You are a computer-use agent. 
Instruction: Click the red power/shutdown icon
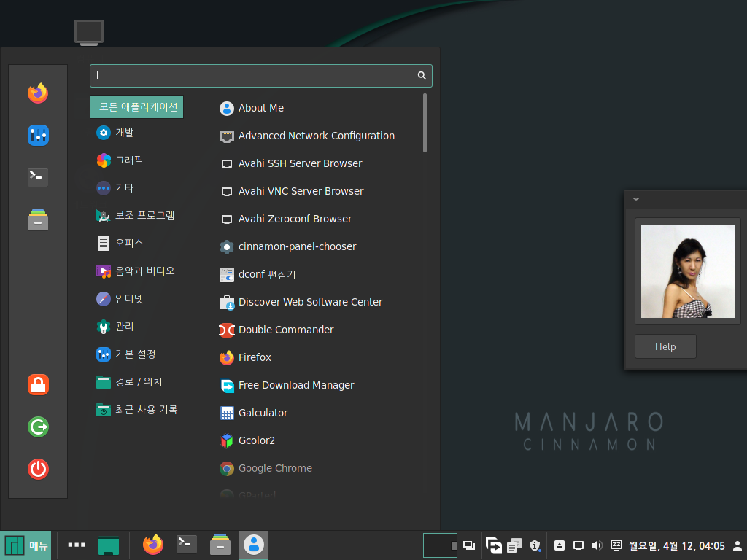[38, 469]
